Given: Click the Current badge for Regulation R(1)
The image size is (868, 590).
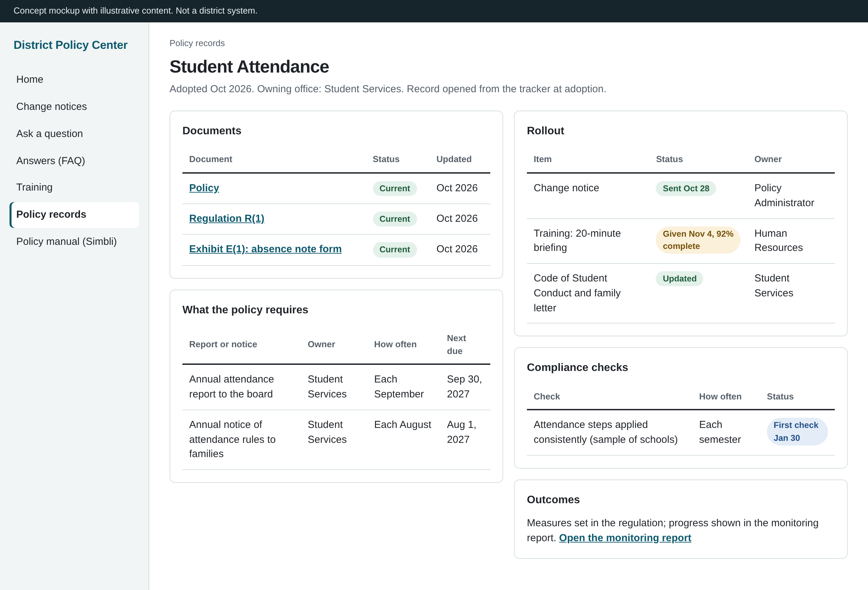Looking at the screenshot, I should 394,219.
